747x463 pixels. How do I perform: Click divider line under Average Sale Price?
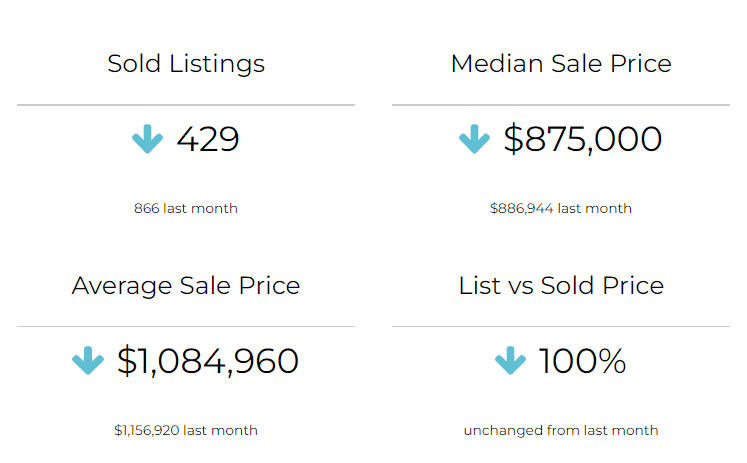(186, 326)
